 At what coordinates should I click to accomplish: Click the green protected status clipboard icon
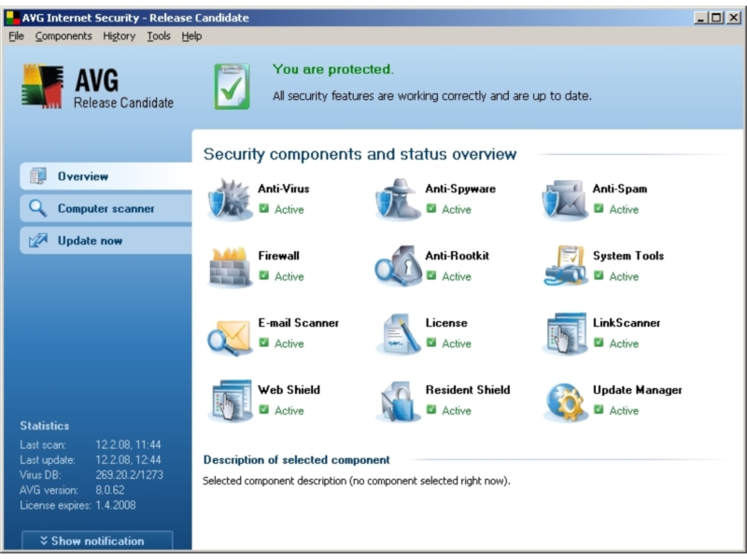232,86
